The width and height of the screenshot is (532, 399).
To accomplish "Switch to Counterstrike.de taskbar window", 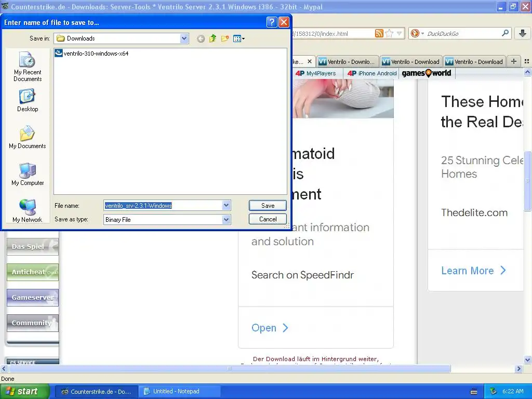I will [x=96, y=392].
